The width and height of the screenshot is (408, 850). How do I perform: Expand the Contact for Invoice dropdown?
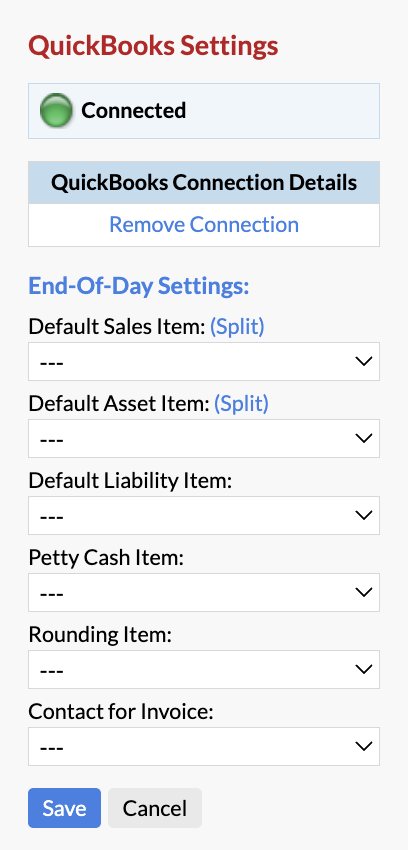[204, 746]
